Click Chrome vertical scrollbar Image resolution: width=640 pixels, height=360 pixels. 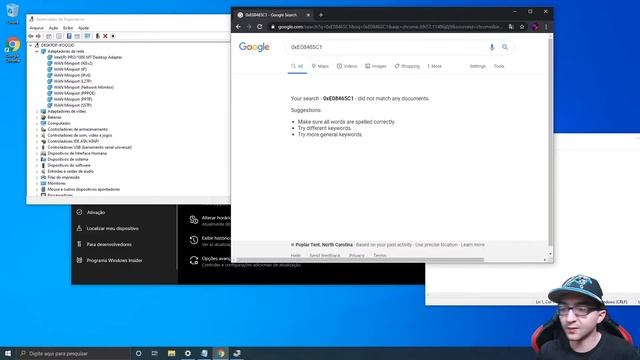coord(550,141)
